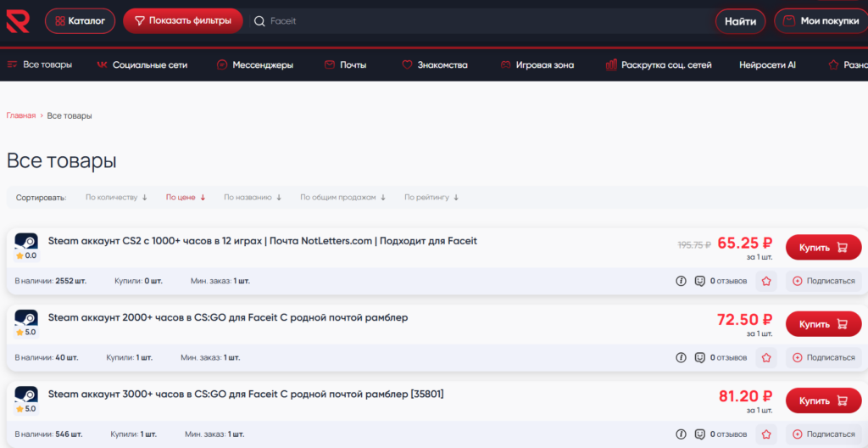This screenshot has width=868, height=448.
Task: Open the Каталог menu button
Action: coord(81,21)
